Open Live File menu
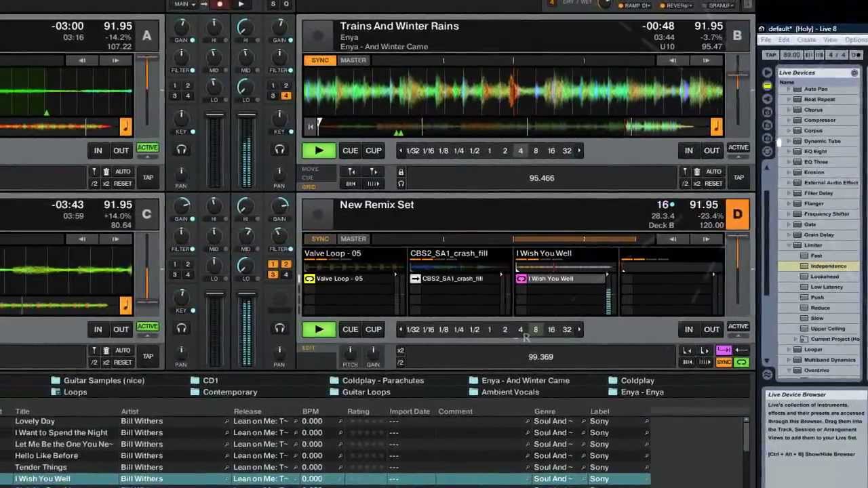 click(766, 40)
